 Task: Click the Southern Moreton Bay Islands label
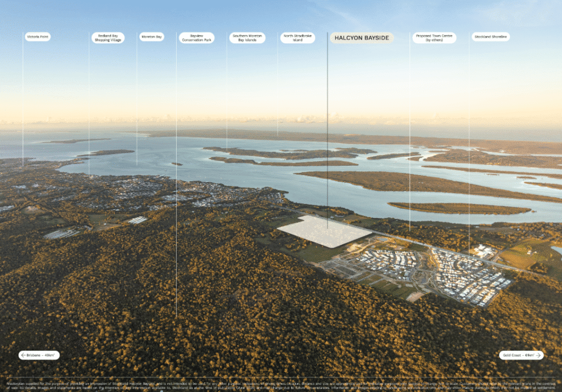click(247, 37)
